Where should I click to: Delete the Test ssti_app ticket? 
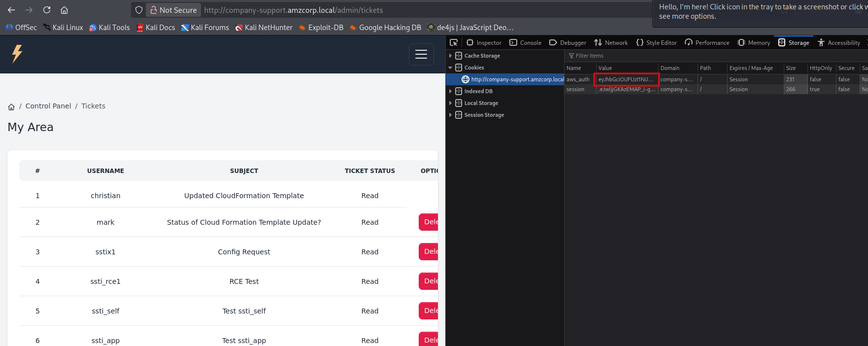pyautogui.click(x=429, y=339)
